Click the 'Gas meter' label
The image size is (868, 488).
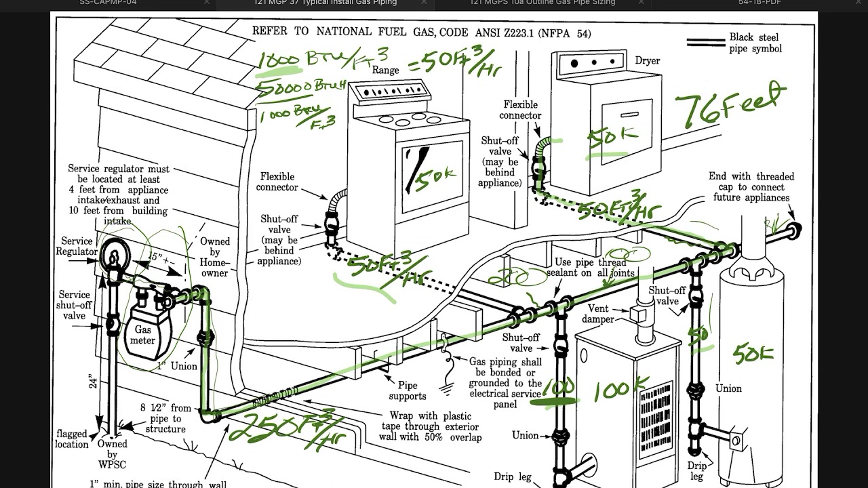(x=143, y=335)
